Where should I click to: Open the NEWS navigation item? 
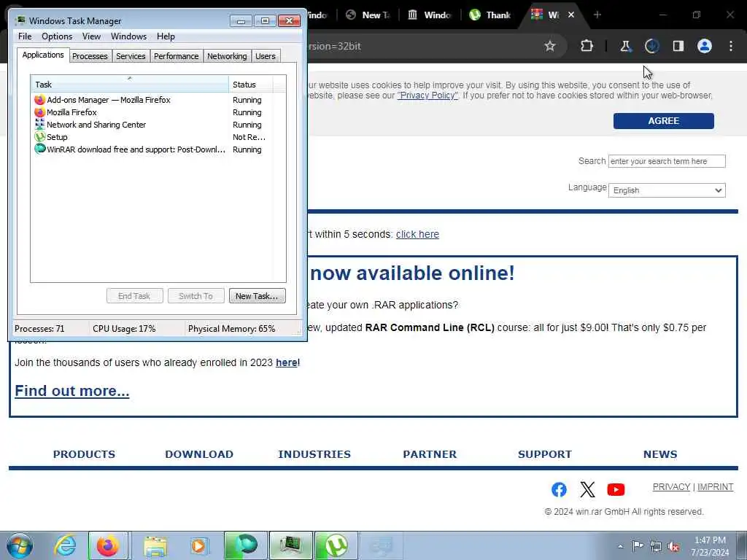pos(660,454)
